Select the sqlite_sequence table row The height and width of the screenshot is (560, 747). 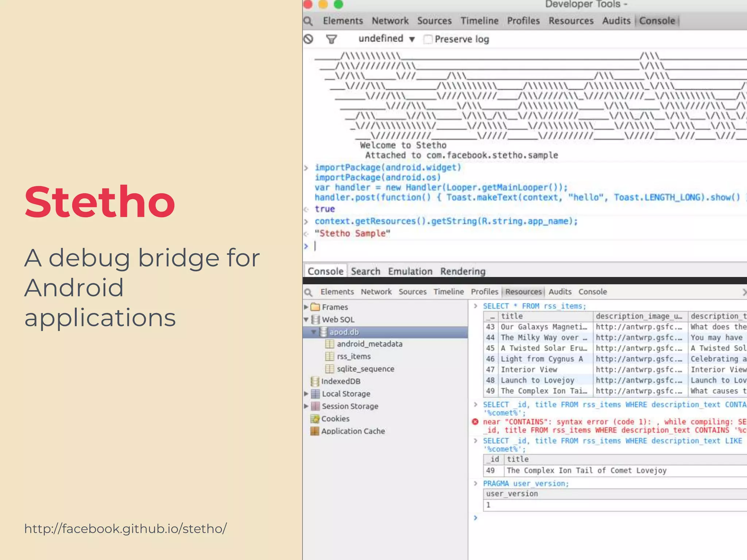coord(385,369)
